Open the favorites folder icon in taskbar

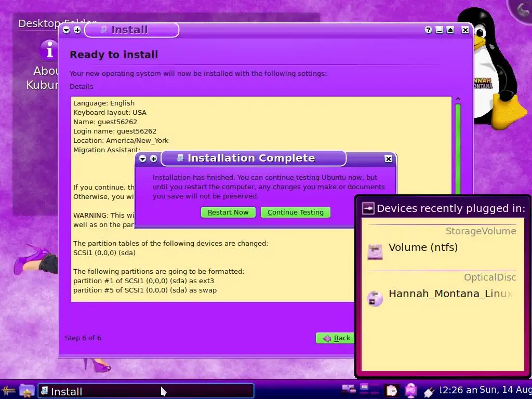coord(26,391)
